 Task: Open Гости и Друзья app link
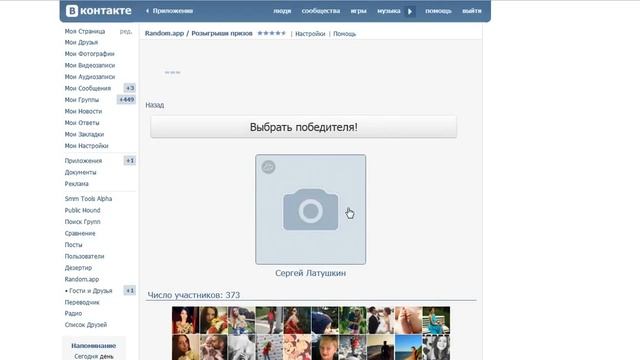pyautogui.click(x=91, y=291)
